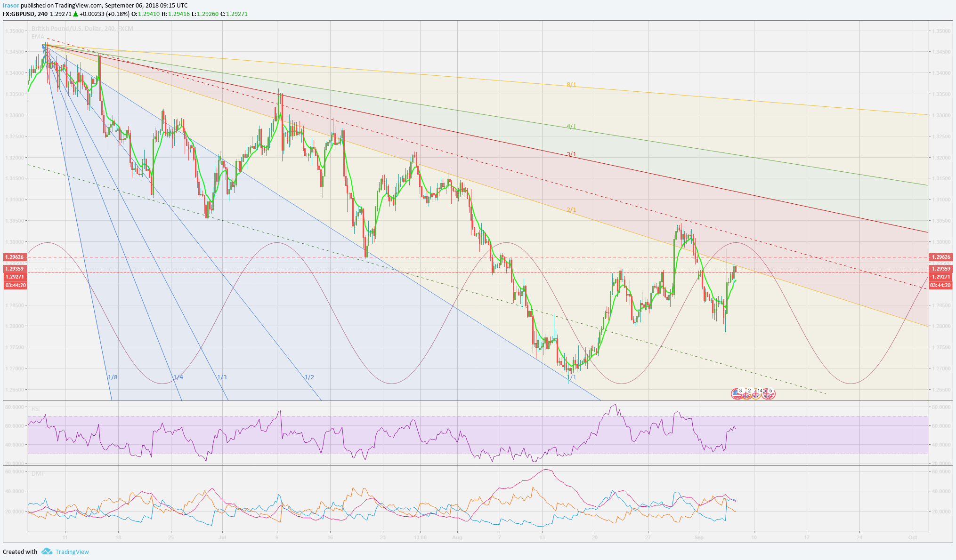Click the US flag economic event icon

click(x=737, y=393)
